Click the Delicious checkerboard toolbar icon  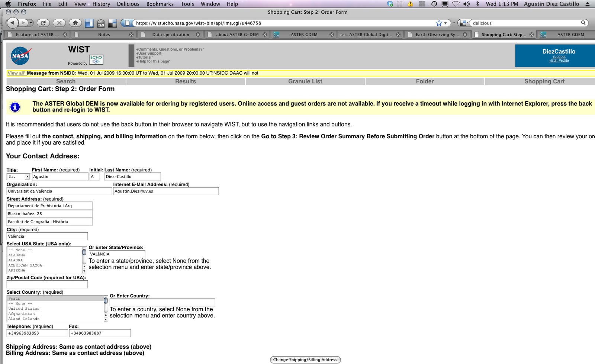[x=112, y=23]
